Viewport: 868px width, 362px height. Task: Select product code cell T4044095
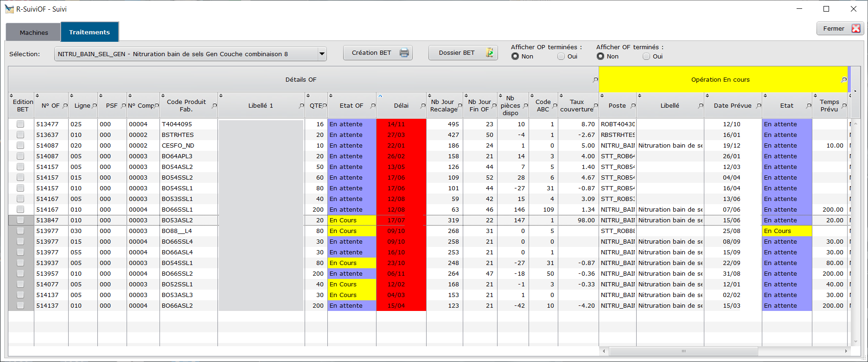click(188, 124)
